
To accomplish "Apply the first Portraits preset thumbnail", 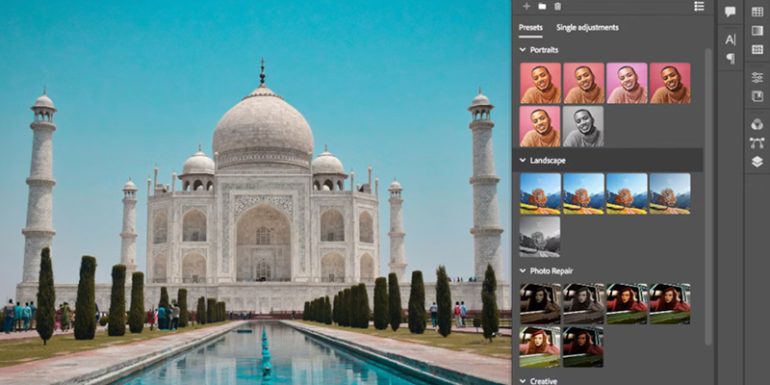I will click(540, 83).
